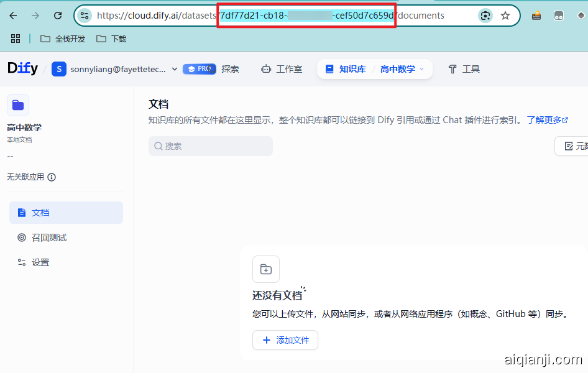588x373 pixels.
Task: Click the 搜索 document search field
Action: click(x=210, y=146)
